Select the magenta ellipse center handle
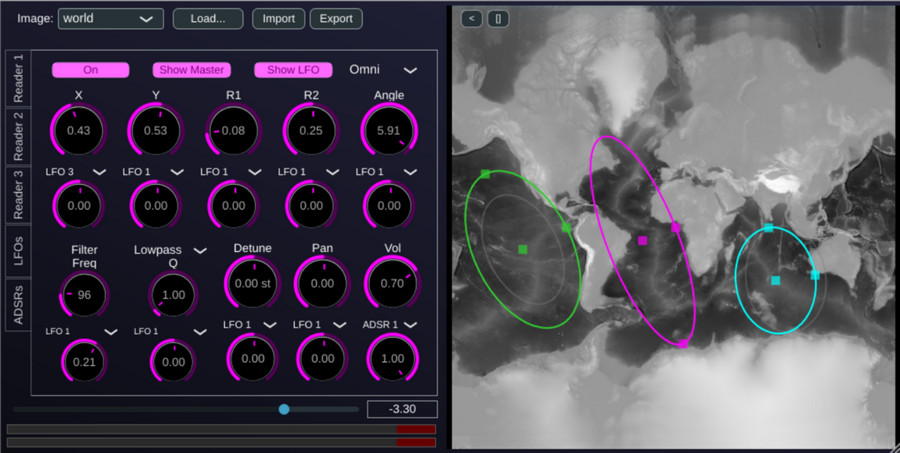This screenshot has height=453, width=900. tap(642, 241)
